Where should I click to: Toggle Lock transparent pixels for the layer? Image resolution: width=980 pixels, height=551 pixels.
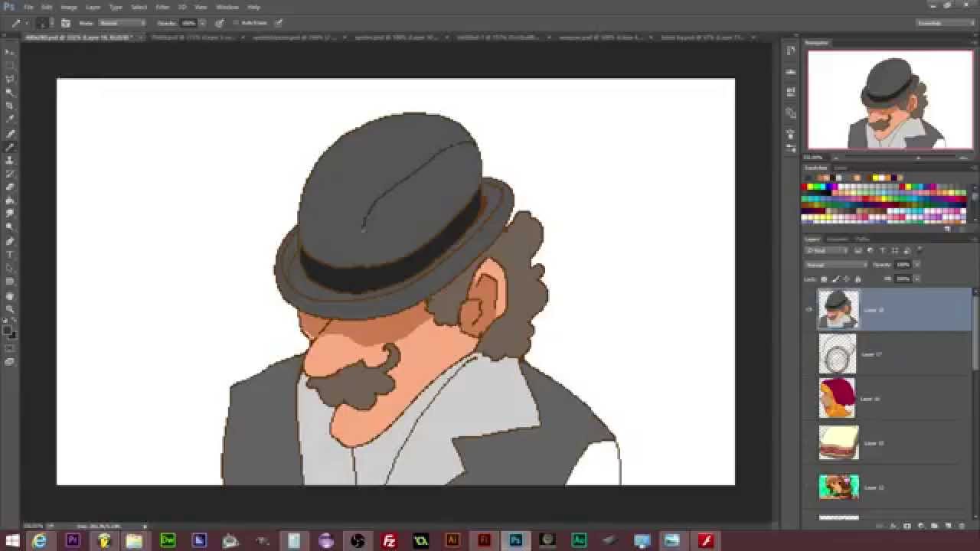(x=823, y=279)
